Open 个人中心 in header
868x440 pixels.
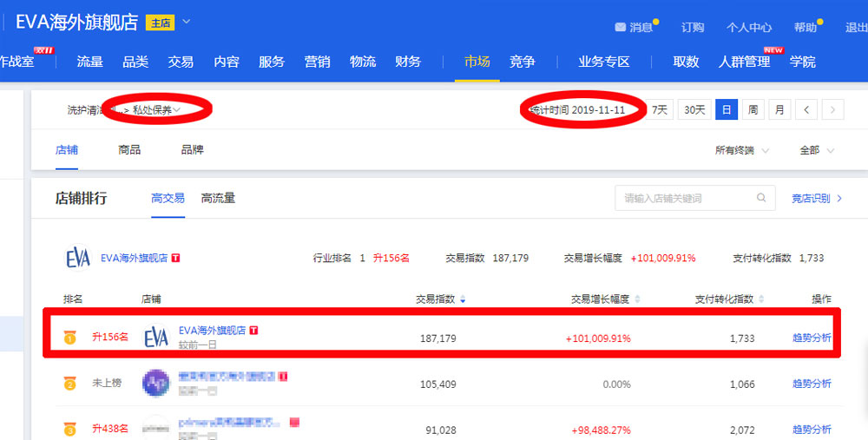(749, 27)
